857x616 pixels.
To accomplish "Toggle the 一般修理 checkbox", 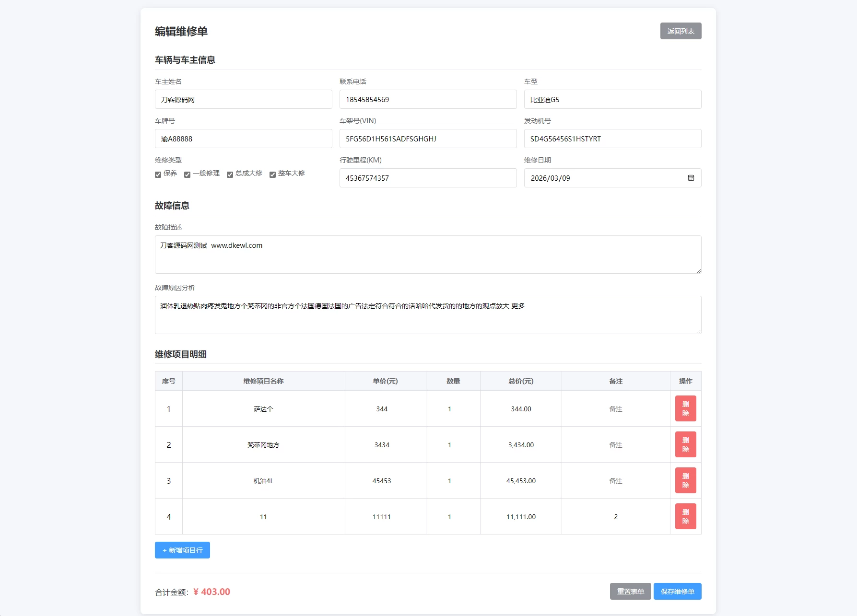I will [x=187, y=174].
